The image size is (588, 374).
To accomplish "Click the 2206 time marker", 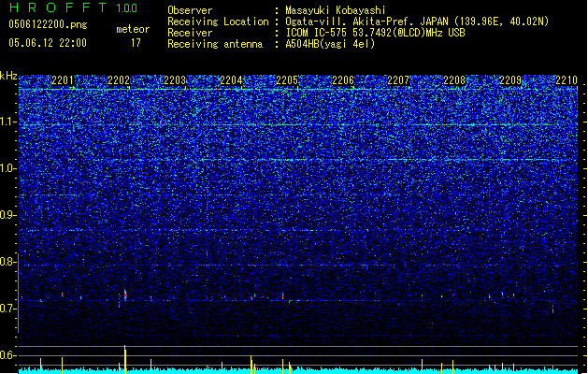I will [x=343, y=80].
